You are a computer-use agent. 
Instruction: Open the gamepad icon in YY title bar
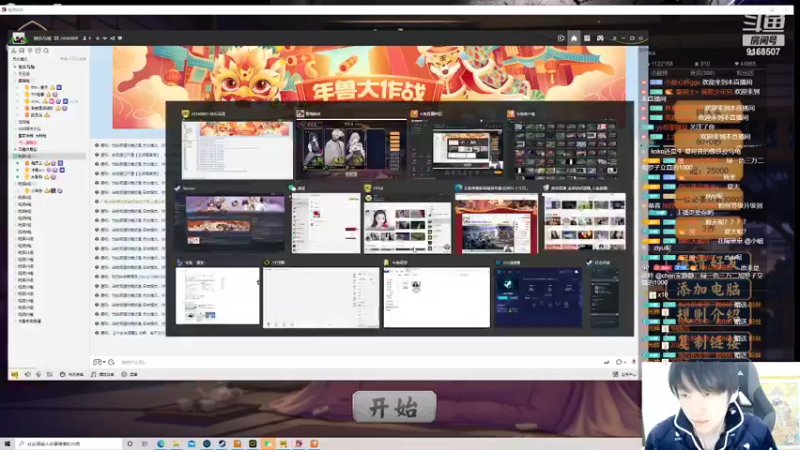click(x=601, y=38)
